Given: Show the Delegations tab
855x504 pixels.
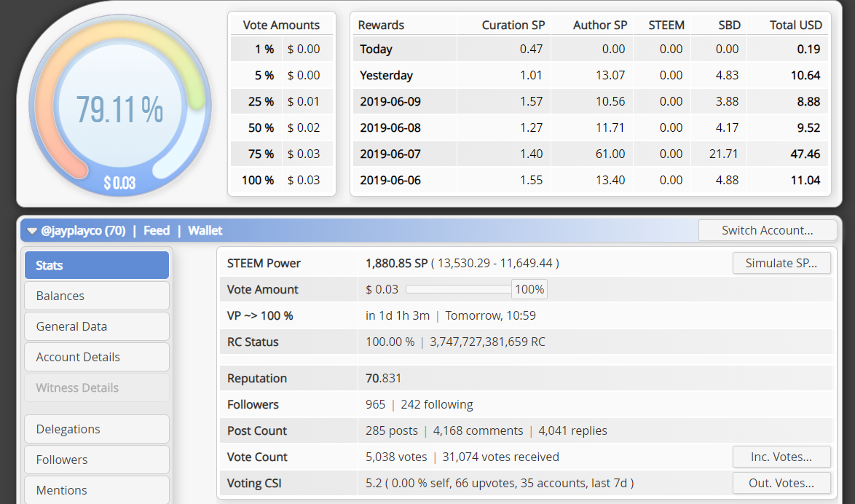Looking at the screenshot, I should point(97,429).
